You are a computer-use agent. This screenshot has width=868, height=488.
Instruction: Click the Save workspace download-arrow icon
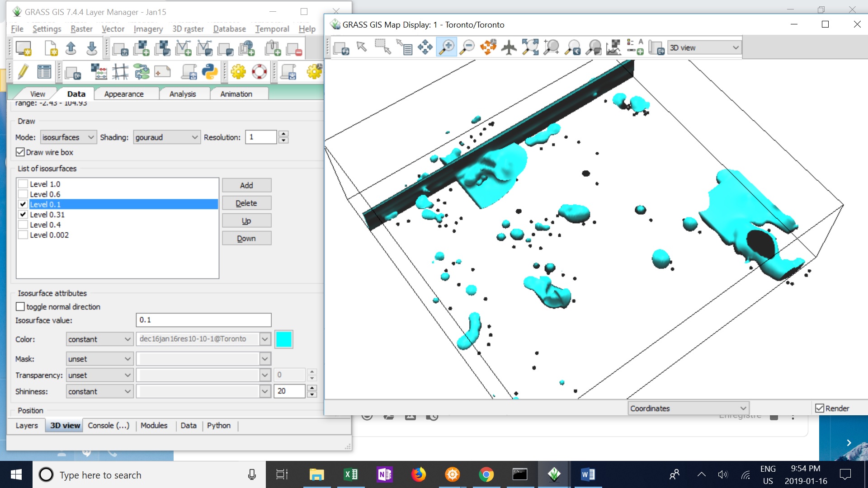pyautogui.click(x=91, y=48)
